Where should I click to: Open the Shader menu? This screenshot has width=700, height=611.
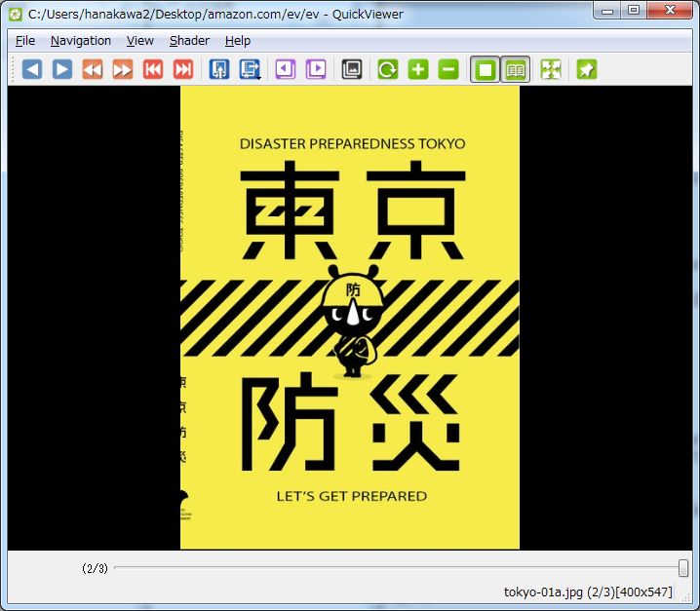[189, 41]
